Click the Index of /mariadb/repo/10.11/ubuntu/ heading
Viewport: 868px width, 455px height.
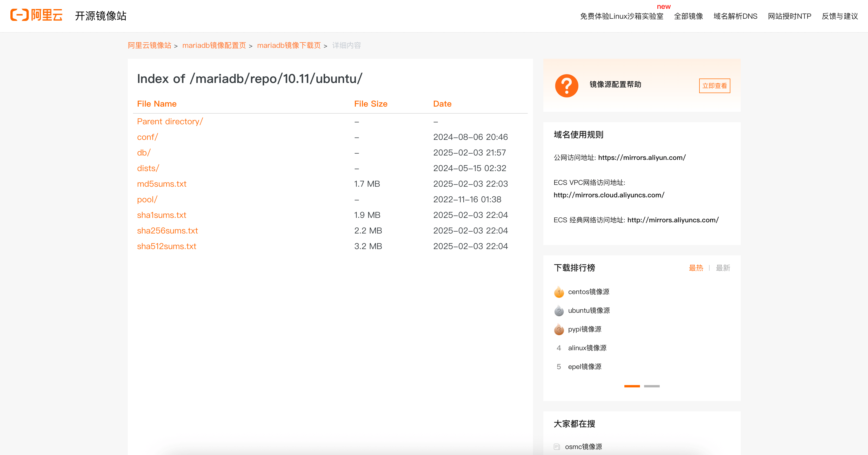(250, 79)
